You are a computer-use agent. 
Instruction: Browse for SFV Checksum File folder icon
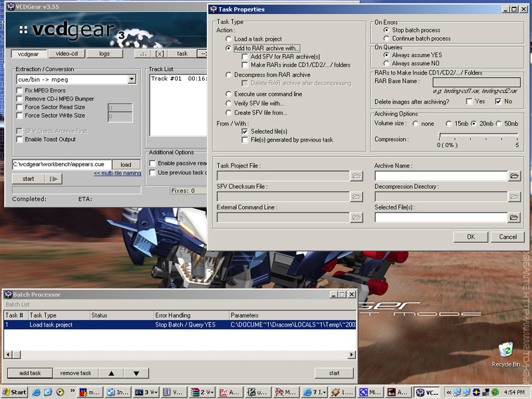click(356, 196)
